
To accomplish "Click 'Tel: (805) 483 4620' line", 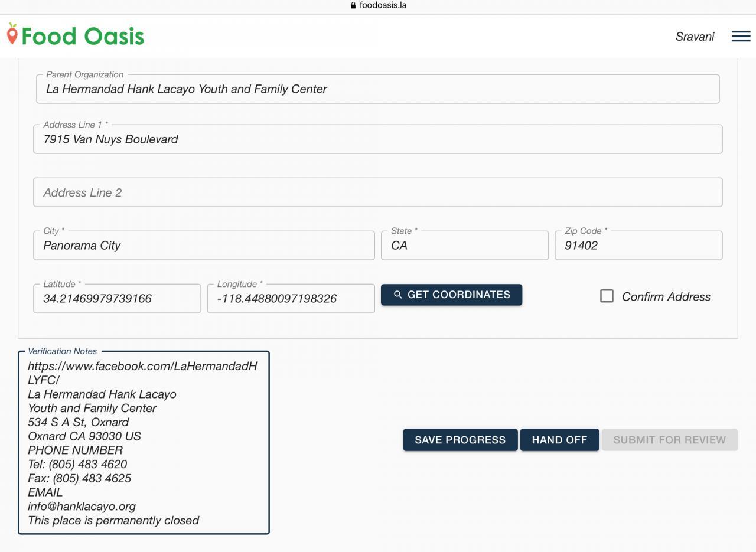I will (77, 465).
